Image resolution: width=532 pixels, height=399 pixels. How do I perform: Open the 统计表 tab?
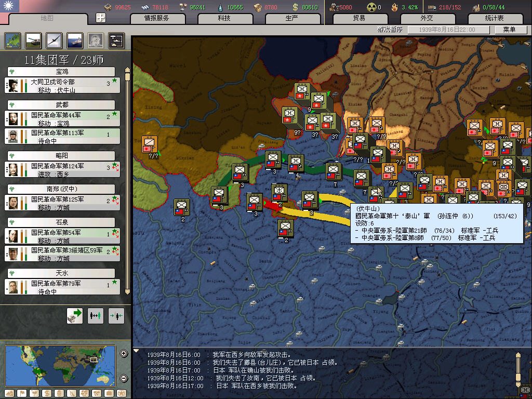[x=495, y=18]
